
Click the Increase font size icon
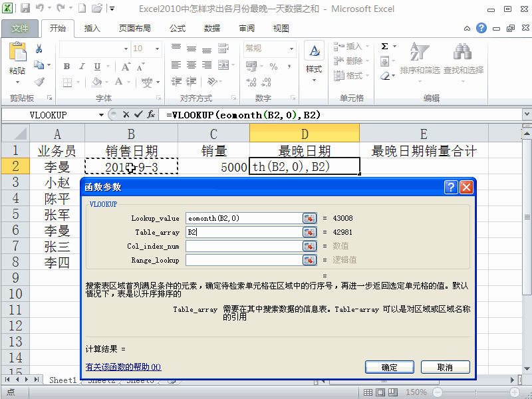click(x=126, y=66)
